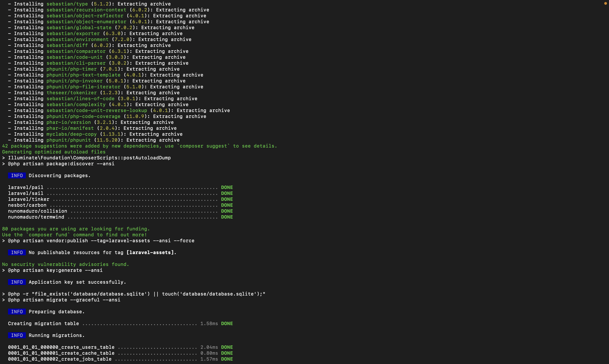The image size is (609, 364).
Task: Select the laravel/tinker package entry
Action: [x=29, y=199]
